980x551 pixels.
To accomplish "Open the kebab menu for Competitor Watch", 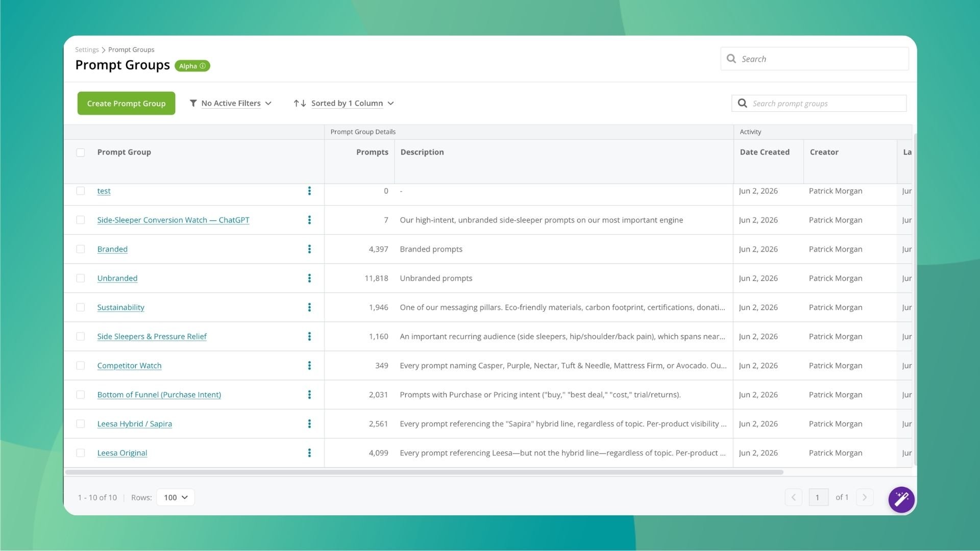I will (309, 365).
